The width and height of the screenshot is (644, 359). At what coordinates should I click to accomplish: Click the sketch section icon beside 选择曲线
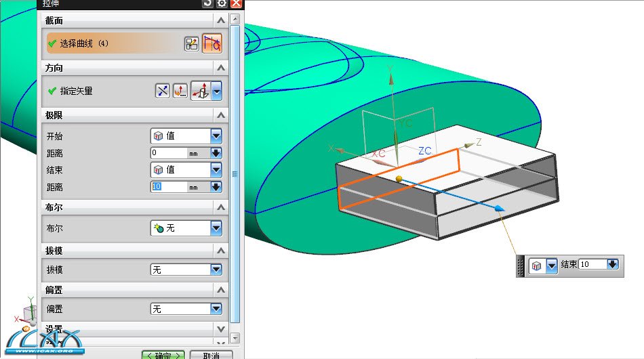191,43
